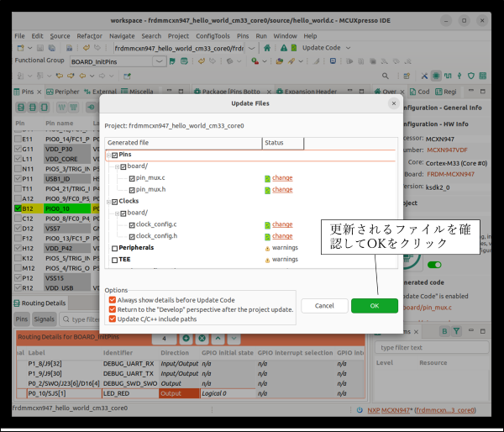Open the Refactor menu

pos(90,36)
